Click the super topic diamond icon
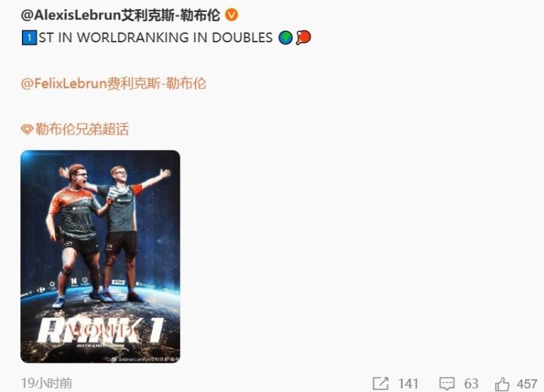Screen dimensions: 544x392 (x=27, y=130)
